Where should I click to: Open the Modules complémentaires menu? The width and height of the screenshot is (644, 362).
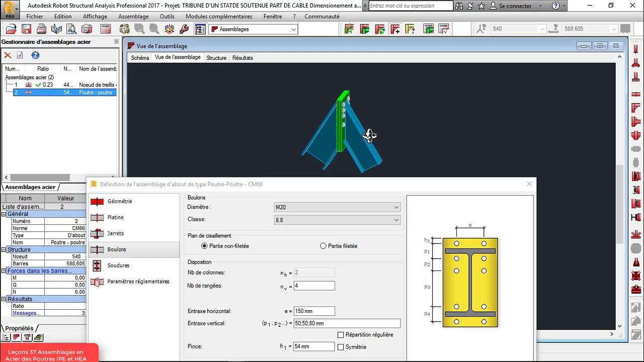[219, 17]
